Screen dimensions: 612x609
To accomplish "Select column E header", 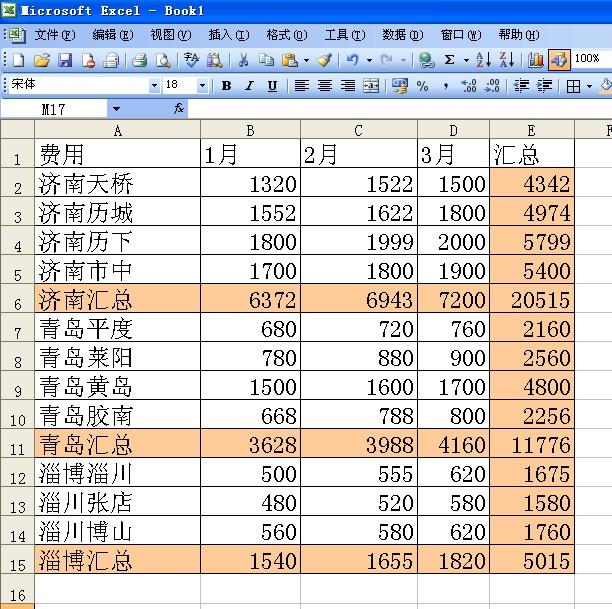I will (x=532, y=130).
